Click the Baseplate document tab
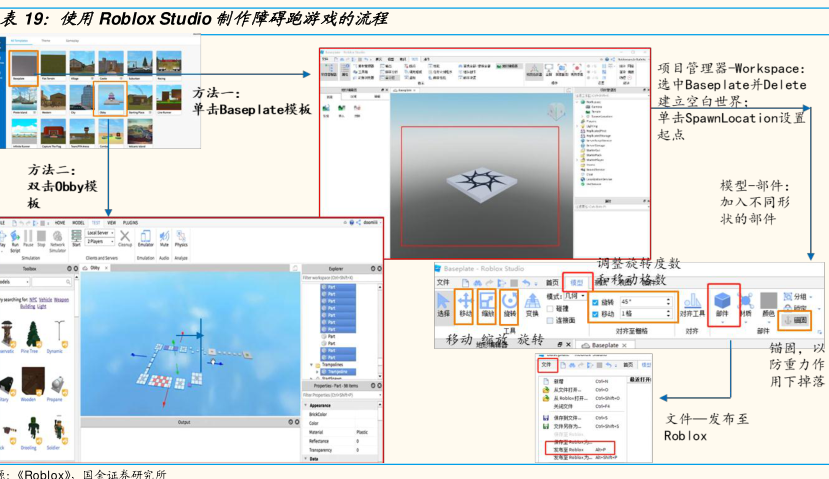This screenshot has height=479, width=829. click(x=604, y=345)
